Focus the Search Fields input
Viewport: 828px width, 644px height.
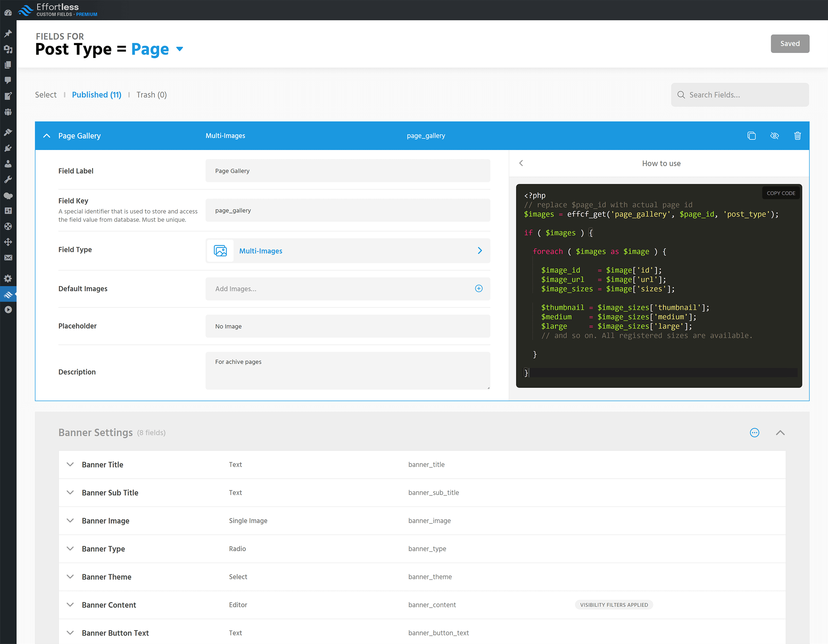tap(739, 95)
